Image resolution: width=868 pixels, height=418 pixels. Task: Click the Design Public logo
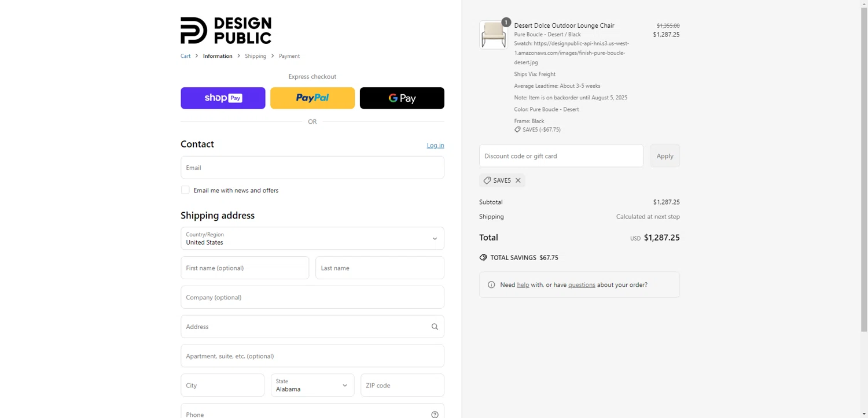pyautogui.click(x=226, y=31)
